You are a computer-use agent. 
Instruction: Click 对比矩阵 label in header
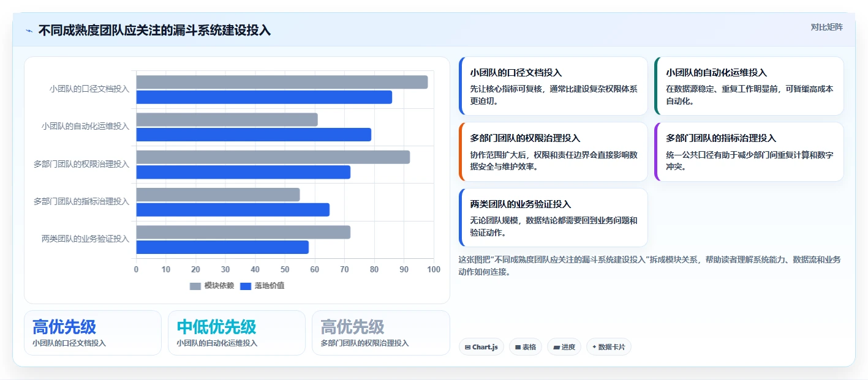click(x=826, y=27)
